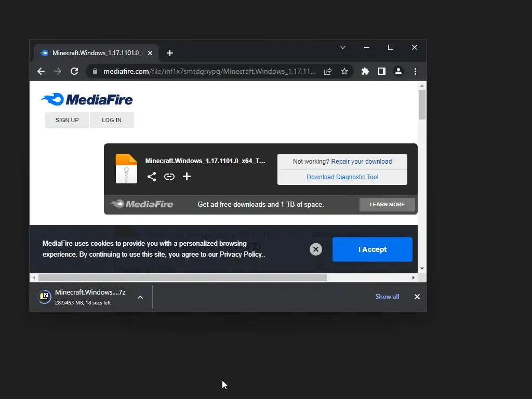Screen dimensions: 532x399
Task: Open the Extensions puzzle icon
Action: click(x=365, y=71)
